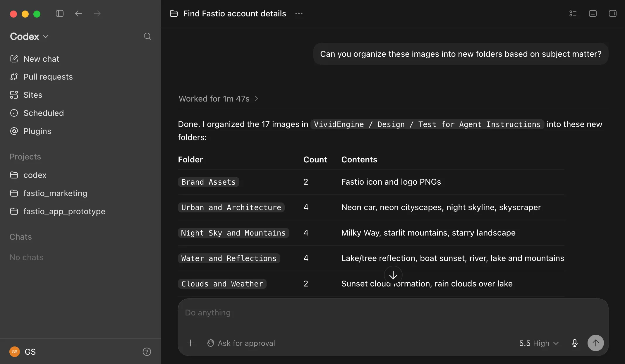The height and width of the screenshot is (364, 625).
Task: Add attachment with the plus icon
Action: click(x=191, y=343)
